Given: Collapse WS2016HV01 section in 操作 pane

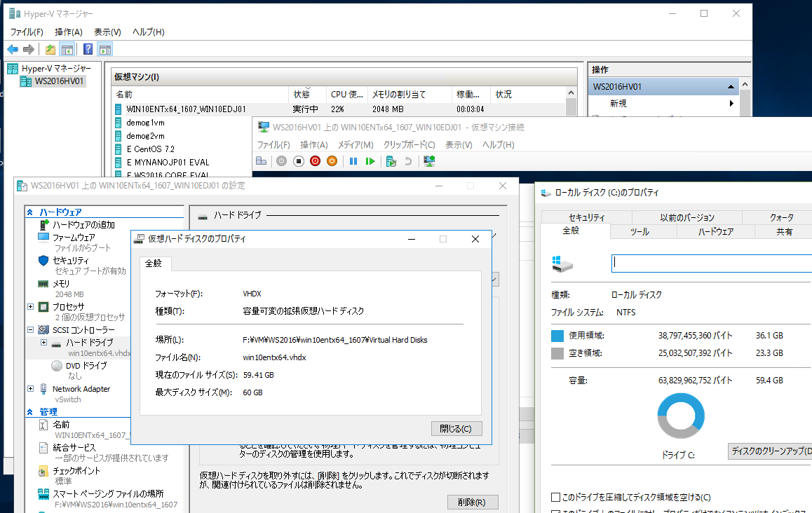Looking at the screenshot, I should pyautogui.click(x=731, y=86).
